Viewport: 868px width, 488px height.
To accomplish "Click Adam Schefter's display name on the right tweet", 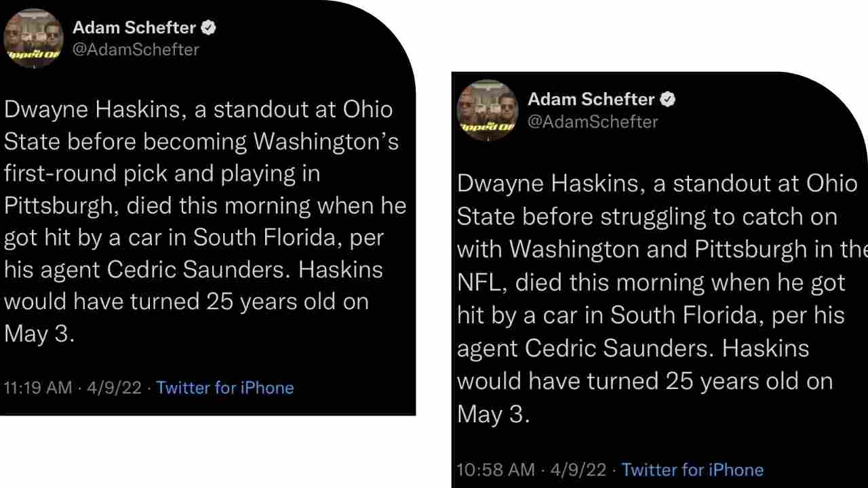I will [x=591, y=99].
